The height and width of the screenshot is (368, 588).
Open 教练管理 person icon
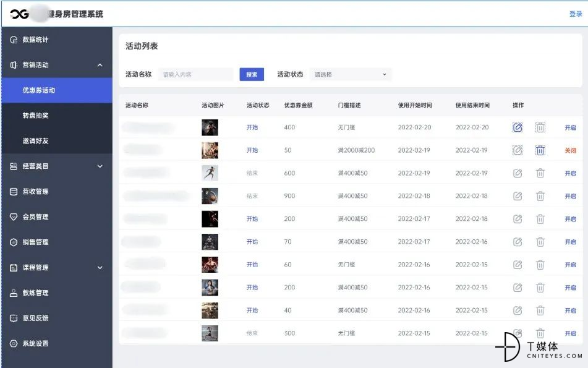pos(14,293)
